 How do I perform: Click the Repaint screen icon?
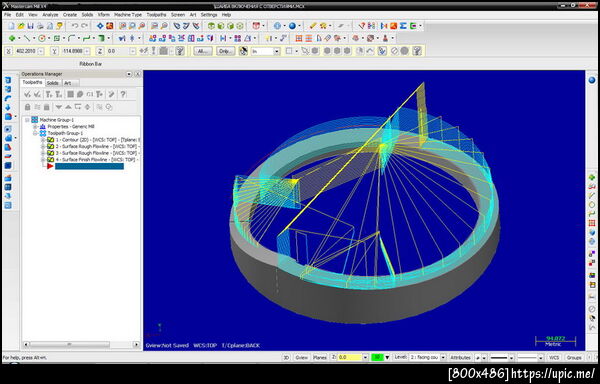tap(110, 26)
